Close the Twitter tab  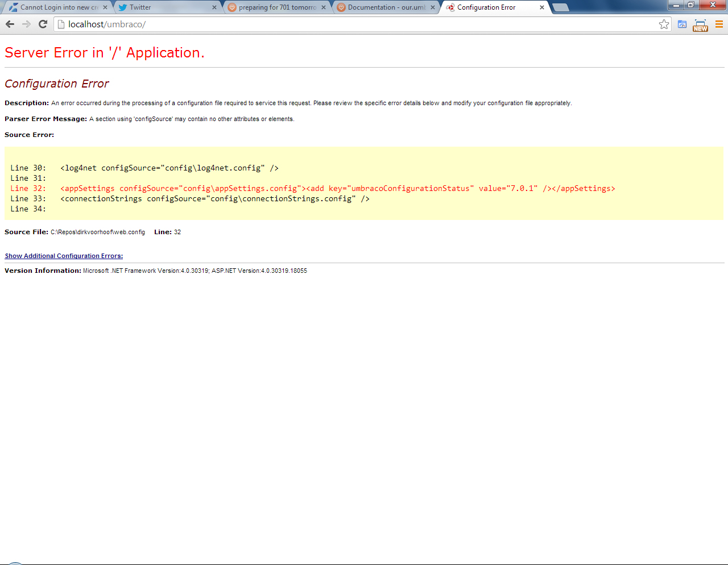(214, 7)
